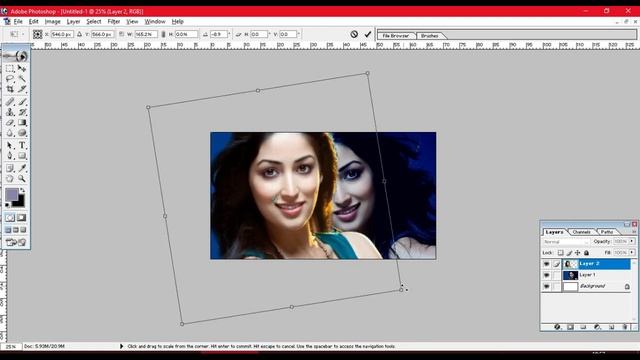Screen dimensions: 640x360
Task: Open the Fill slider dropdown arrow
Action: pos(631,253)
